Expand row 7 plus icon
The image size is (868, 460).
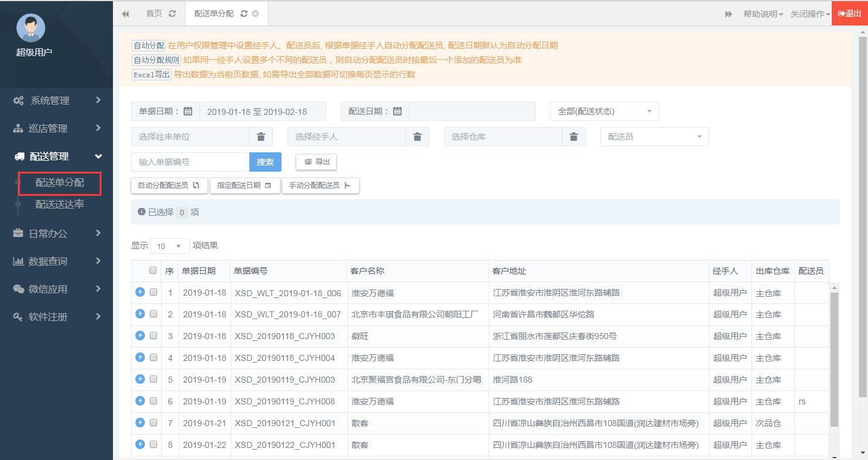[x=140, y=423]
